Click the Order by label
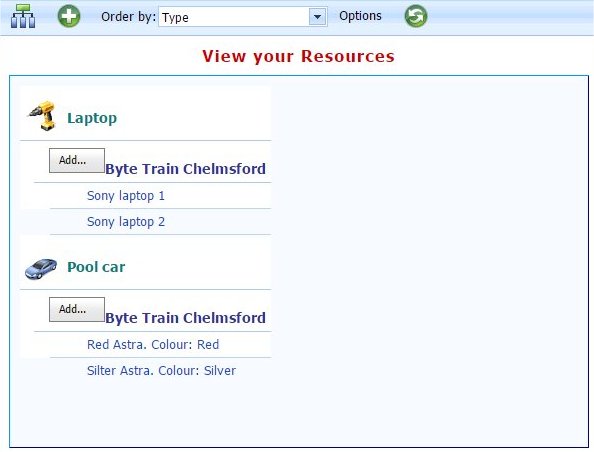 [128, 17]
